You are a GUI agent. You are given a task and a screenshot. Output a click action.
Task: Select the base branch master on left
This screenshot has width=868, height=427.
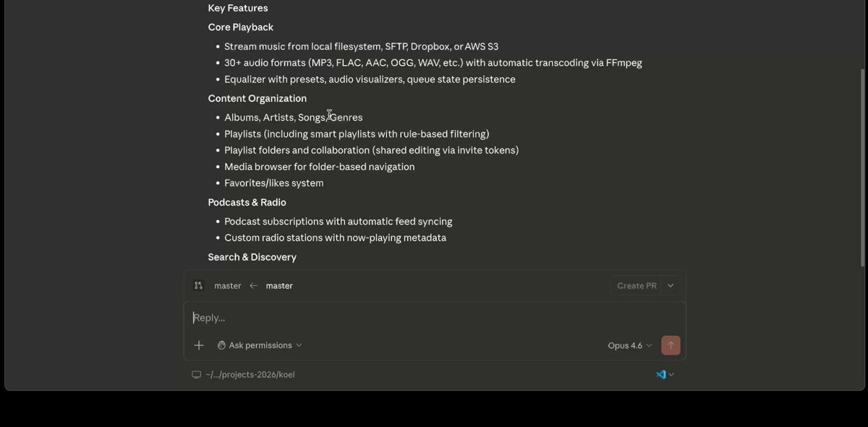click(x=227, y=286)
